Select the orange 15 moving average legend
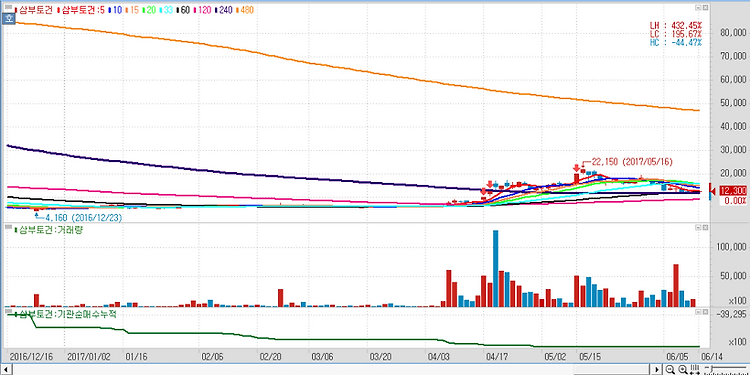 click(x=132, y=10)
